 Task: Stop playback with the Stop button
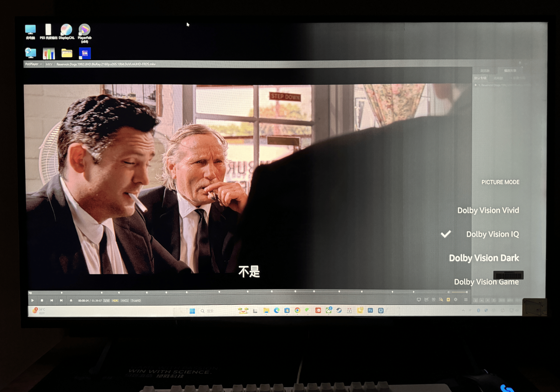pyautogui.click(x=42, y=300)
